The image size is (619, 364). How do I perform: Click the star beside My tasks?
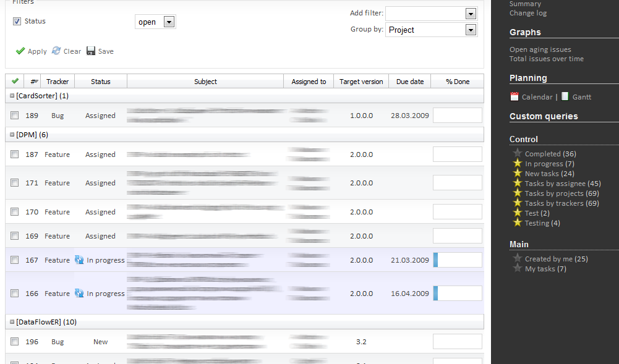518,268
